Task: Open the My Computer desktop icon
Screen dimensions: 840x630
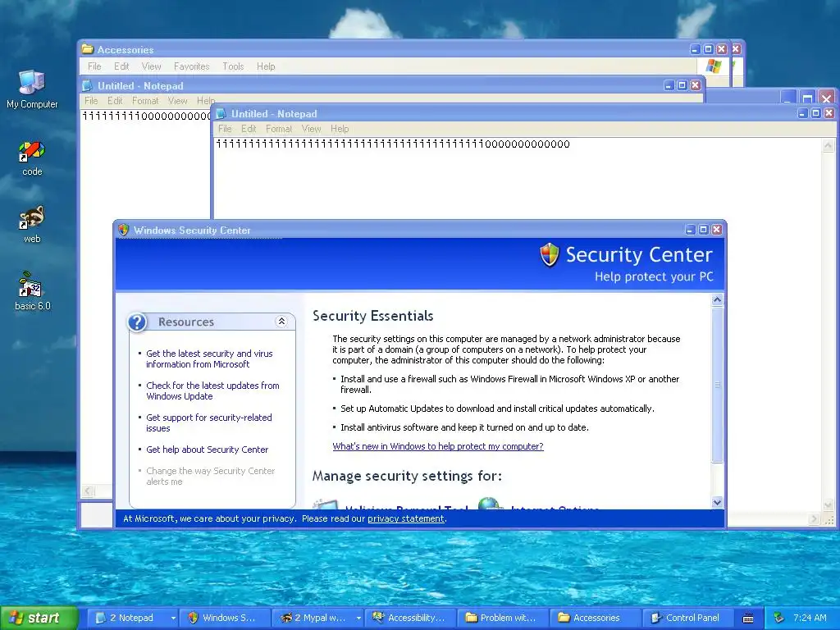Action: tap(32, 89)
